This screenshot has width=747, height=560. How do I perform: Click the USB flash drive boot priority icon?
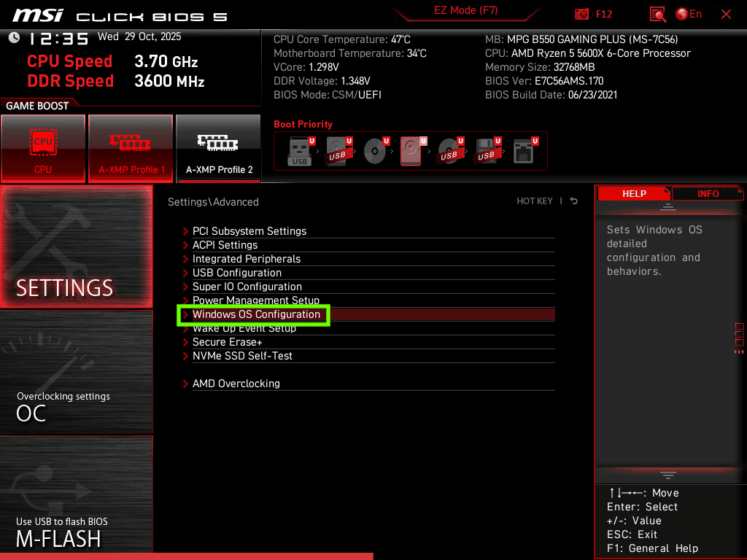click(x=299, y=151)
